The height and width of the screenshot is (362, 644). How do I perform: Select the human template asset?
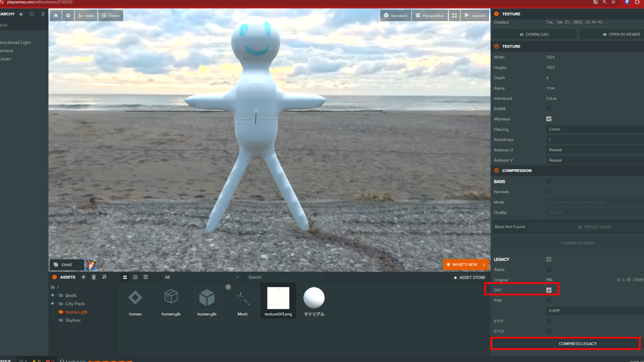click(x=135, y=301)
